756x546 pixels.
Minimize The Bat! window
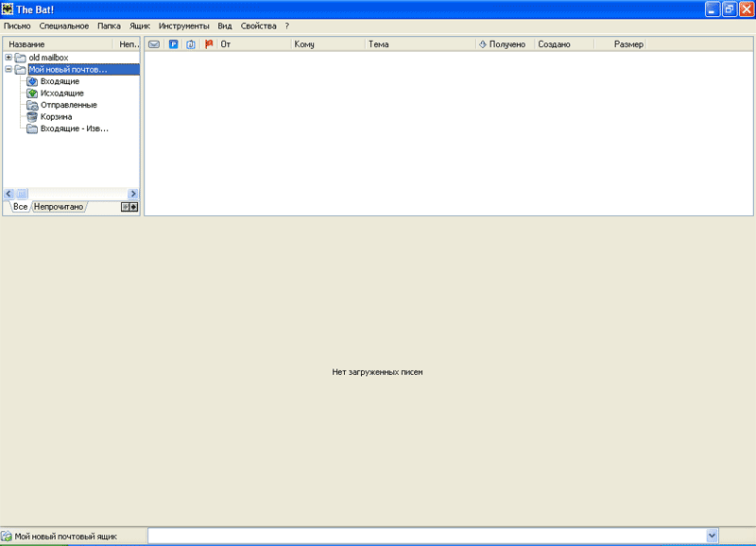pos(713,9)
